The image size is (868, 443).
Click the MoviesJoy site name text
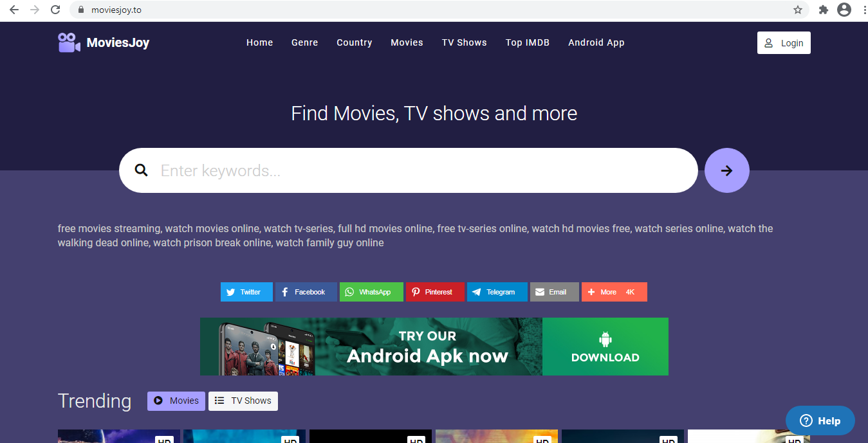[x=118, y=43]
